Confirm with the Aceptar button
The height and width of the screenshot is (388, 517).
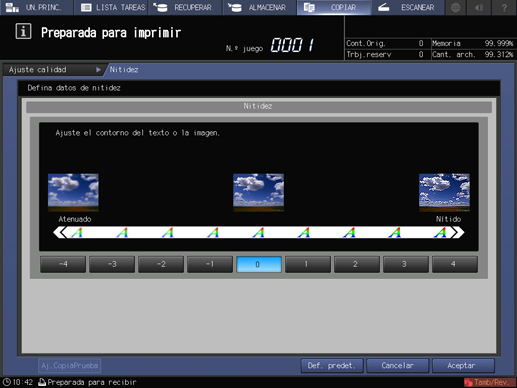pos(463,366)
